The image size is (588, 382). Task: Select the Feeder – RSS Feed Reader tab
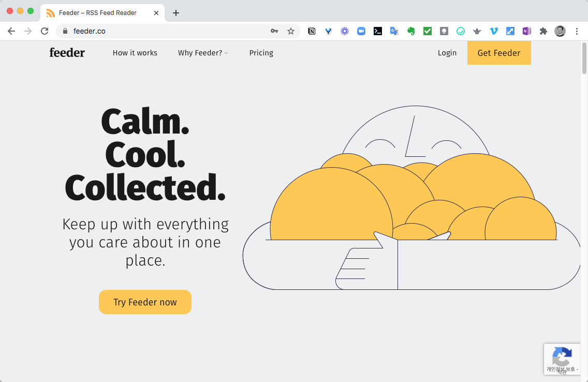102,13
